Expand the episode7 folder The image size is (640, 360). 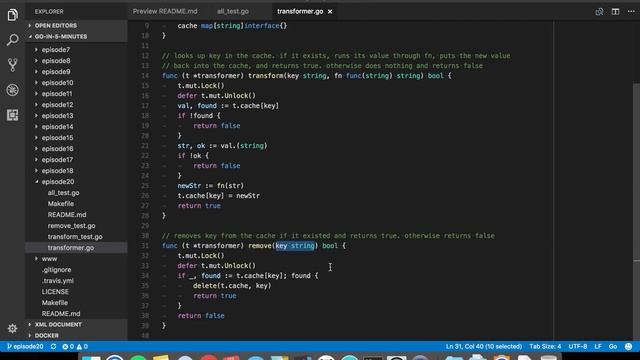(x=76, y=49)
